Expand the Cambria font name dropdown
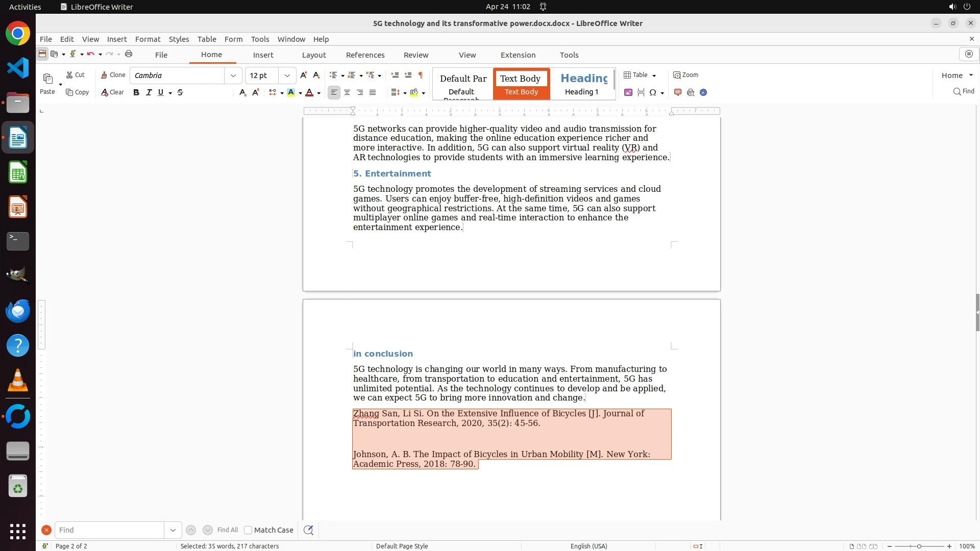This screenshot has width=980, height=551. pyautogui.click(x=233, y=76)
